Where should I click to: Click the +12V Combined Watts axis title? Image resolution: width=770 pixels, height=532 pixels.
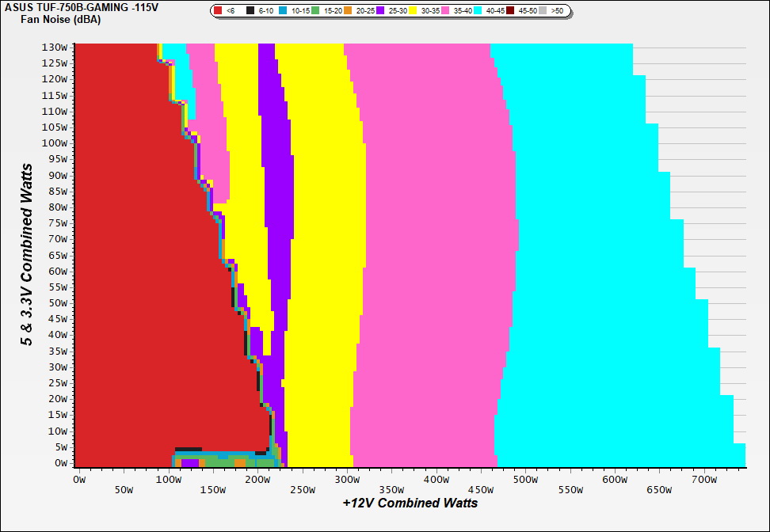(410, 503)
